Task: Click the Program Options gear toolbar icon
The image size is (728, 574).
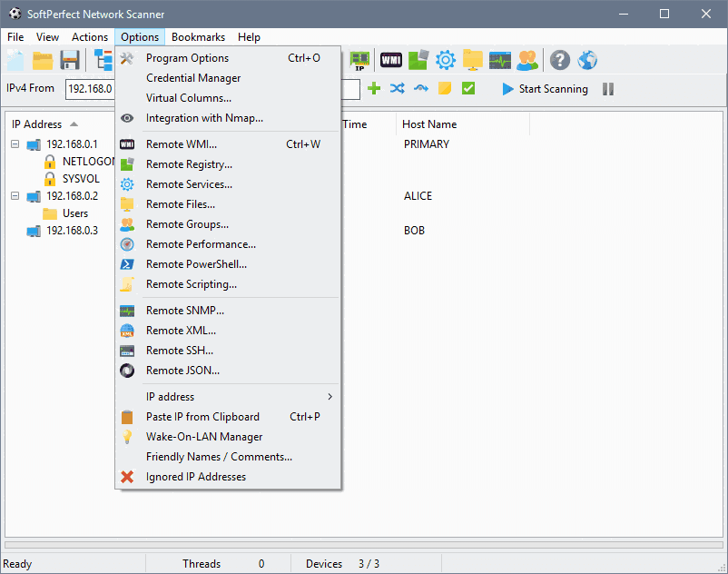Action: pyautogui.click(x=445, y=60)
